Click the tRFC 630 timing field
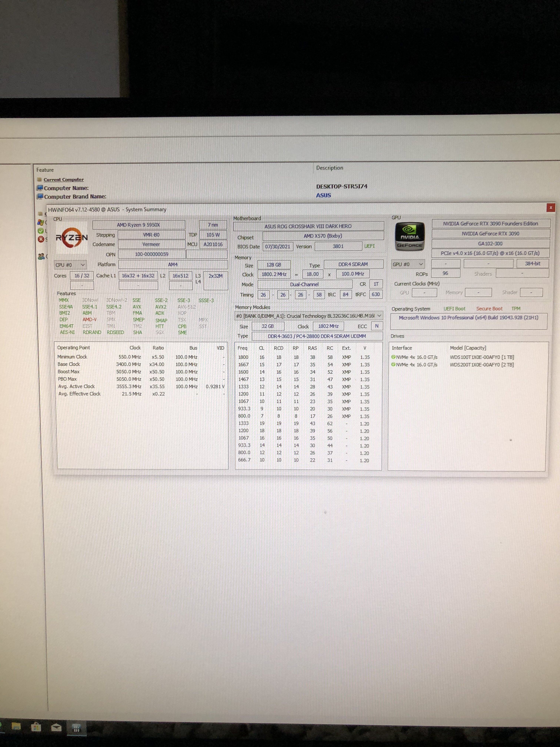Viewport: 560px width, 747px height. pyautogui.click(x=376, y=294)
